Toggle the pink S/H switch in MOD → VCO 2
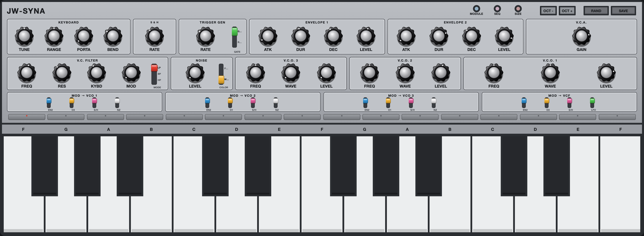This screenshot has width=644, height=236. pos(253,103)
